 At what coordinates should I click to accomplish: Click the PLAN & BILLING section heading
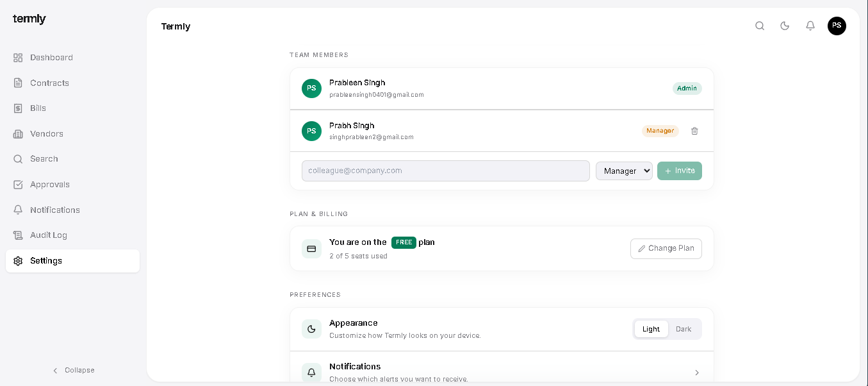pyautogui.click(x=319, y=214)
